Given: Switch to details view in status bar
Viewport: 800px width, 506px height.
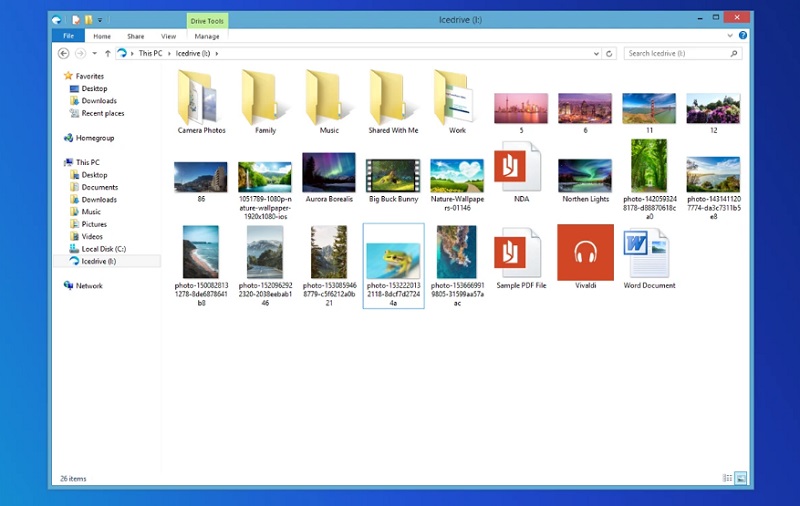Looking at the screenshot, I should [x=726, y=479].
